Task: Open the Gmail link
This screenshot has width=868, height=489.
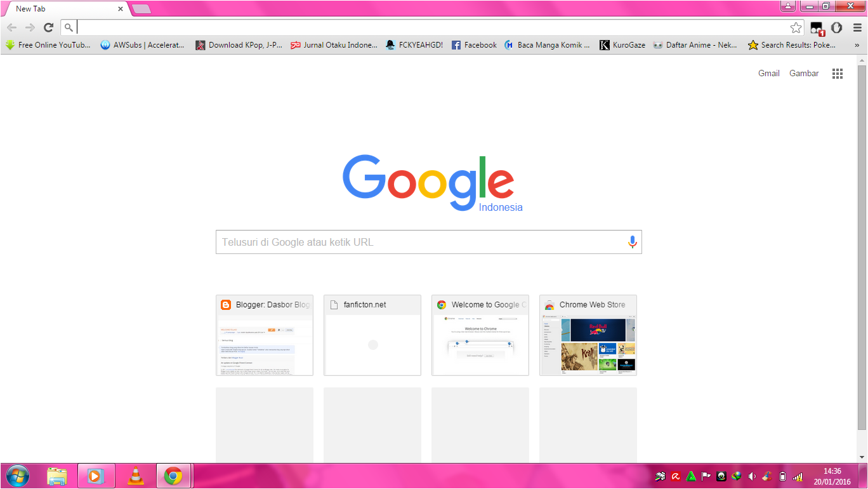Action: click(x=769, y=73)
